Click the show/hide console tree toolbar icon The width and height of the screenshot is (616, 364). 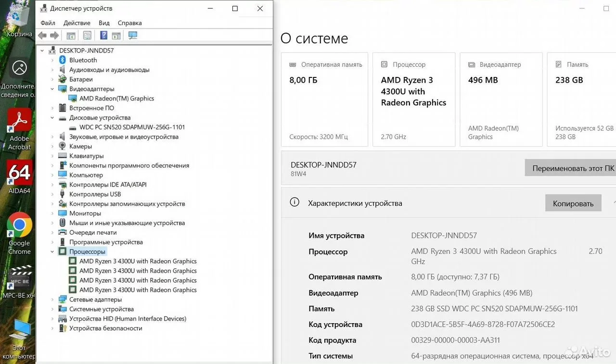coord(71,36)
